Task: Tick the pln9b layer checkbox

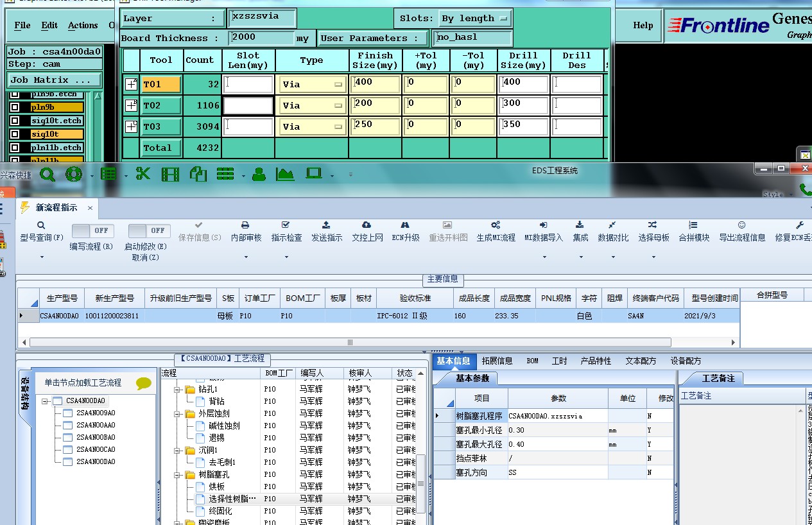Action: point(15,107)
